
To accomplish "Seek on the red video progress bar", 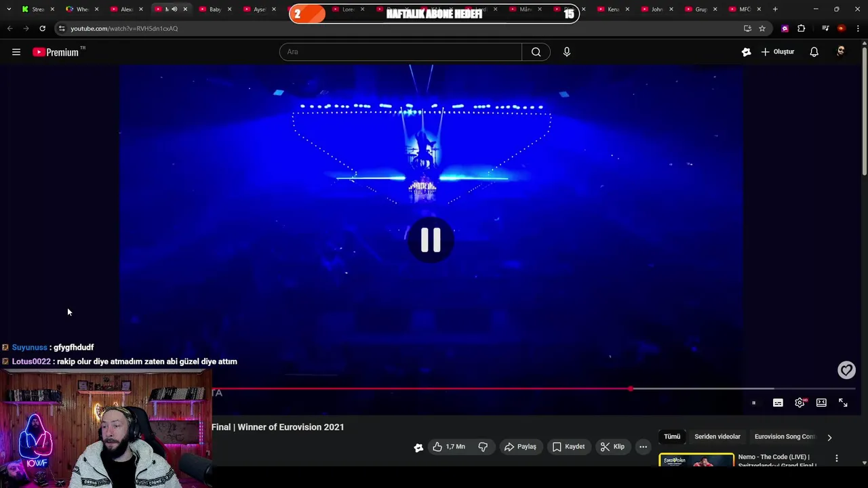I will (x=420, y=389).
